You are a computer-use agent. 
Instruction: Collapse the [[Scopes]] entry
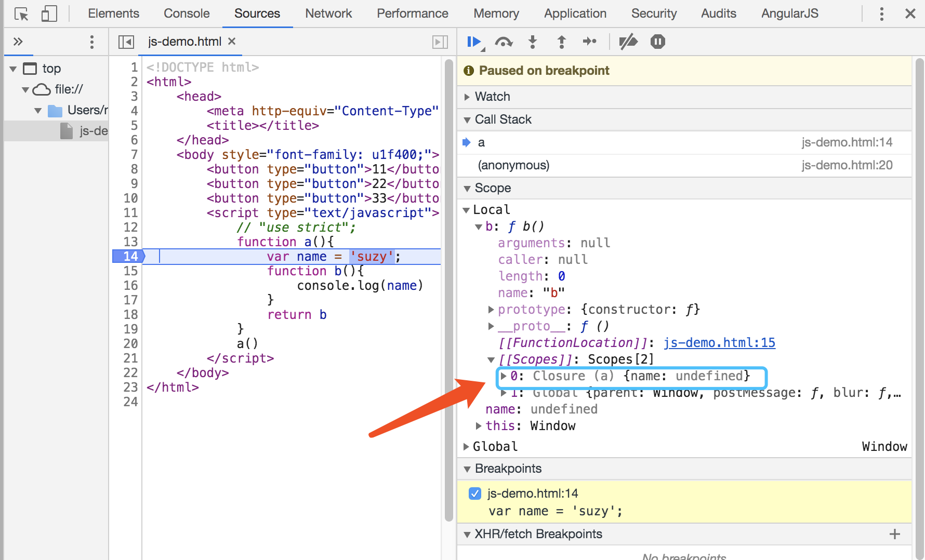[x=491, y=359]
